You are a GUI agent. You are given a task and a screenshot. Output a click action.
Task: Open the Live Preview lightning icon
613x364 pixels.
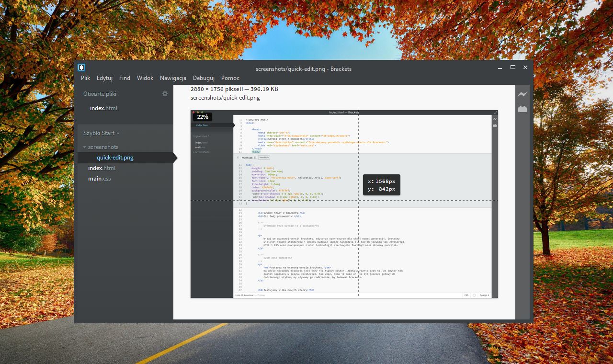point(522,94)
